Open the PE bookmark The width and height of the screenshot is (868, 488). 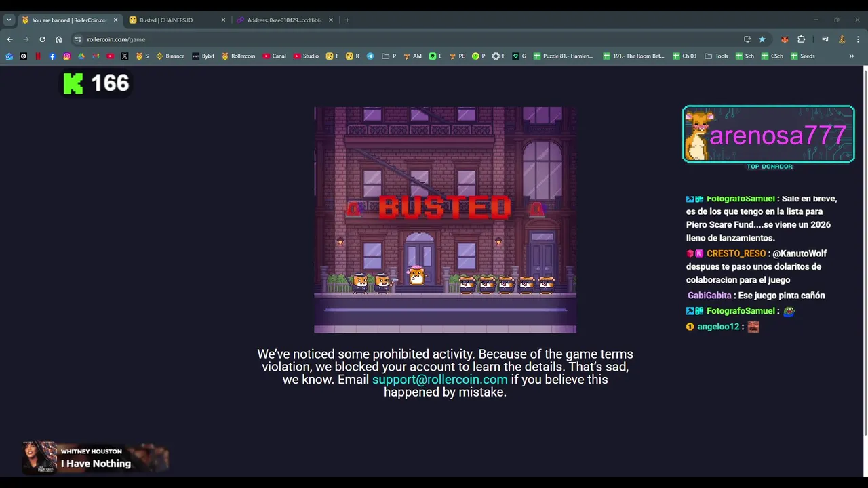458,56
